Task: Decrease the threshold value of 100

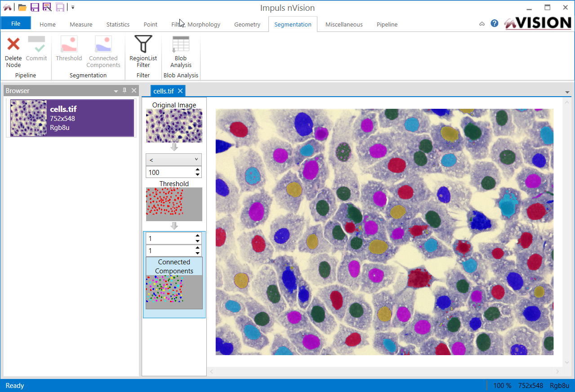Action: 198,175
